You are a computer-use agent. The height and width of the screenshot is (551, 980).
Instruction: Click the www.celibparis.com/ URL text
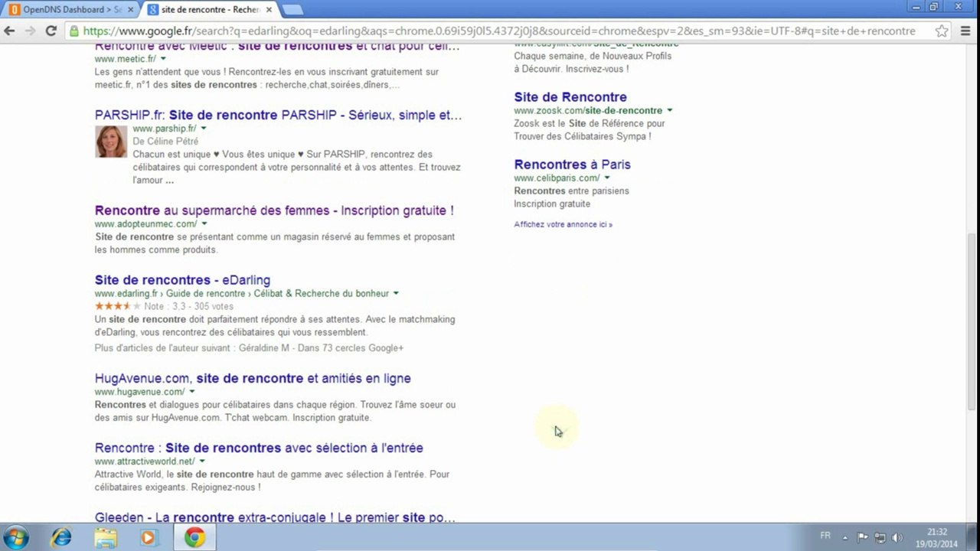(557, 178)
